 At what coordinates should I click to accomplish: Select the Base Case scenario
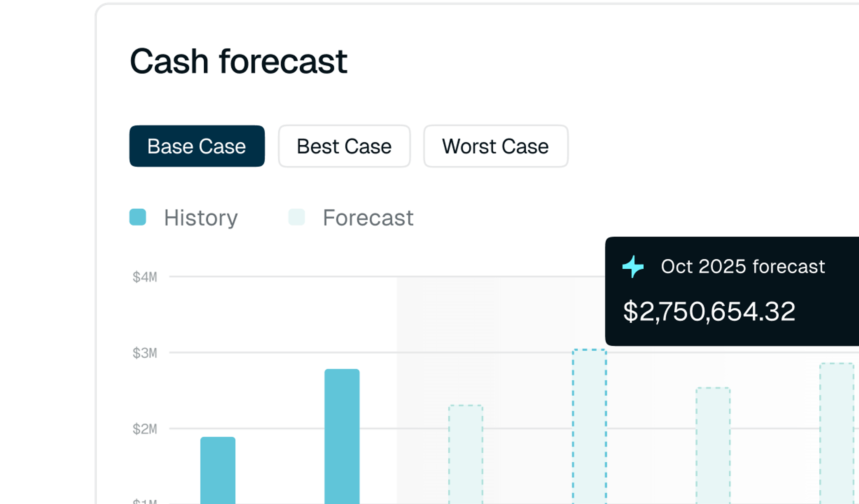tap(197, 146)
